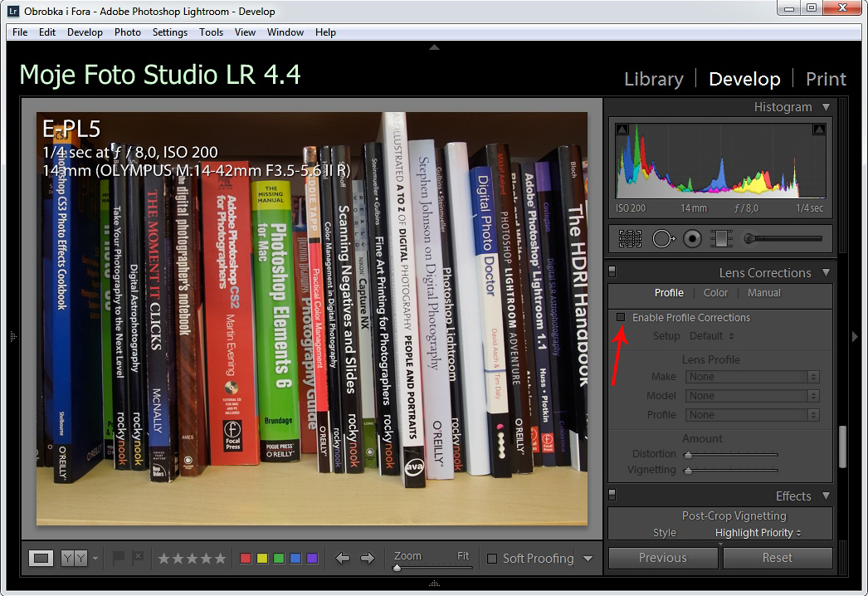Choose the Red Eye Correction tool
This screenshot has width=868, height=596.
pos(692,239)
